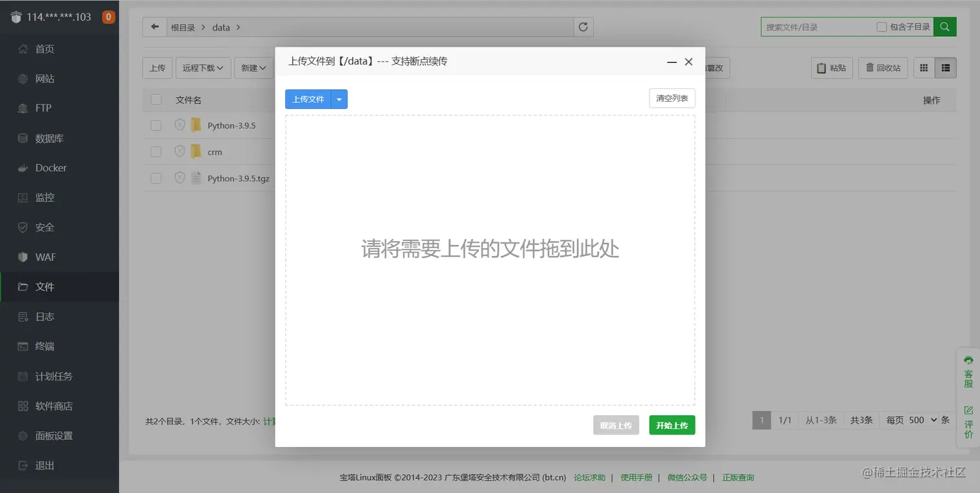The image size is (980, 493).
Task: Click the back arrow in path bar
Action: coord(154,27)
